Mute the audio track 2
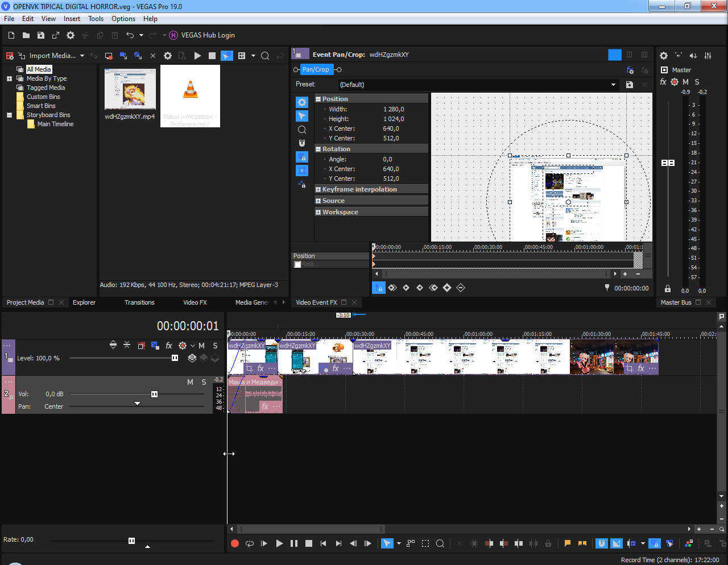This screenshot has height=565, width=728. point(190,382)
